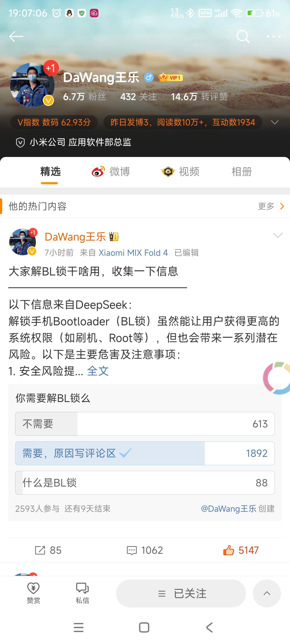290x644 pixels.
Task: Expand the V指数 stats chevron
Action: [x=275, y=122]
